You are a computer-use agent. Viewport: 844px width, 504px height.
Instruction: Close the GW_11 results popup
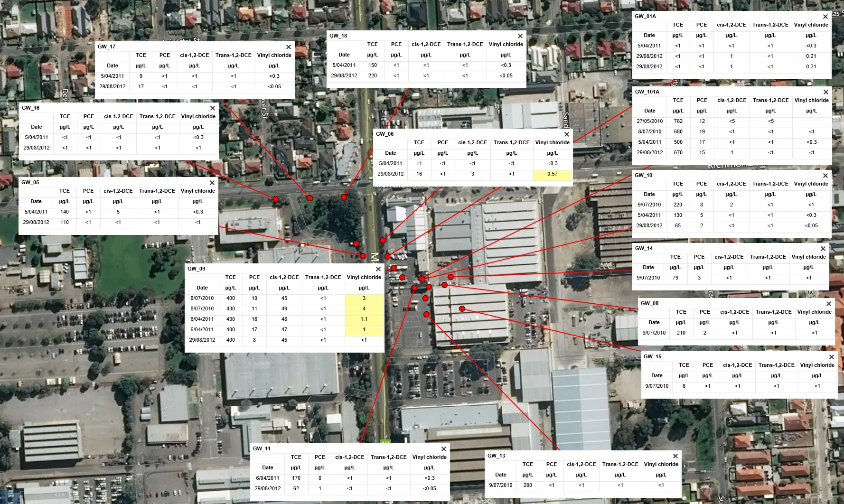(x=444, y=449)
